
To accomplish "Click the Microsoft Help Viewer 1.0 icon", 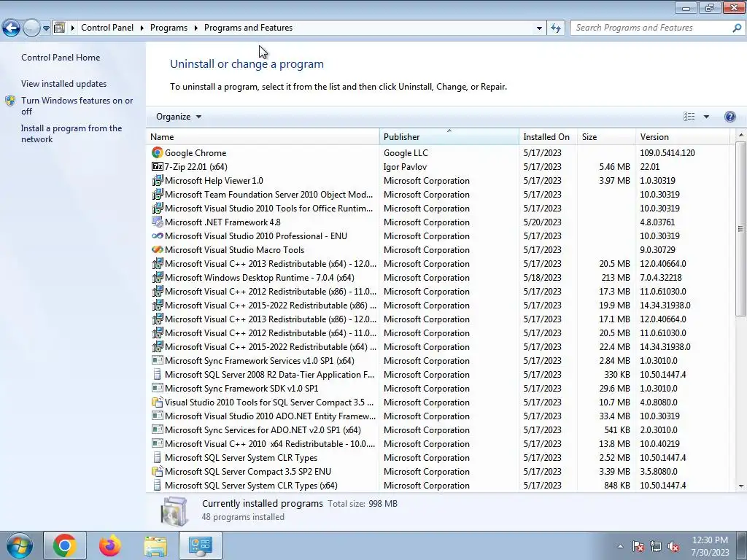I will coord(158,181).
